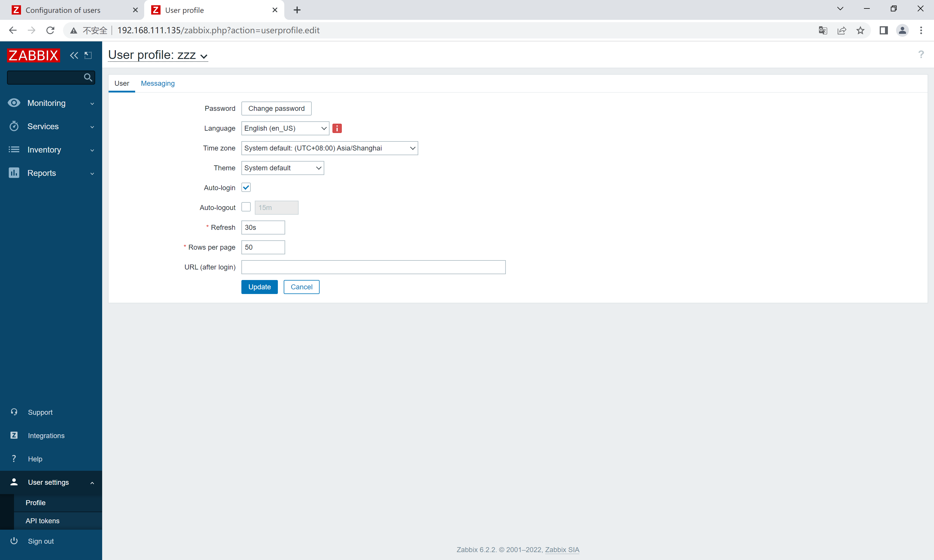
Task: Expand the Services menu chevron
Action: click(x=92, y=127)
